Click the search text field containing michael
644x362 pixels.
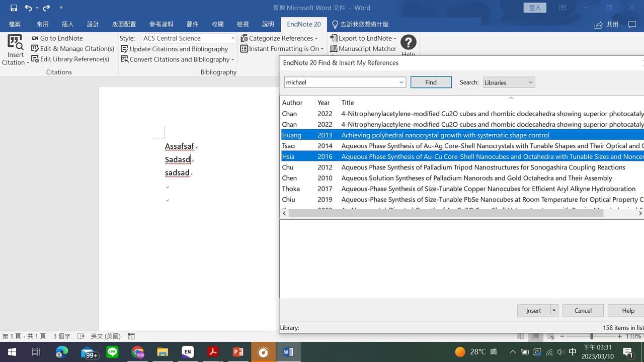pos(341,82)
